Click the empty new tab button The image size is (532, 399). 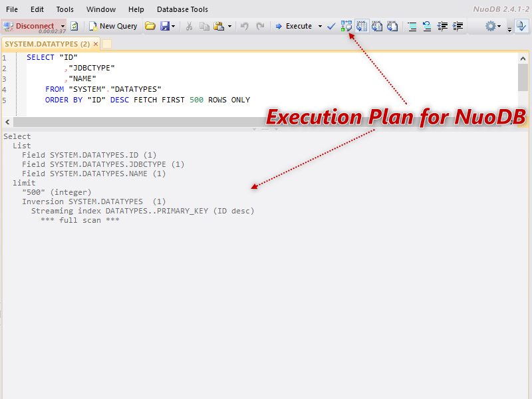(107, 44)
